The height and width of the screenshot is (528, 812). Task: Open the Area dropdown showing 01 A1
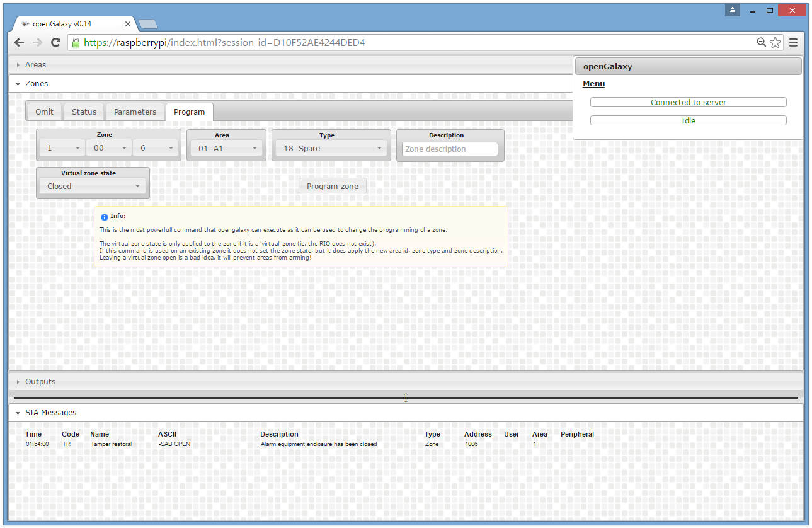point(226,148)
